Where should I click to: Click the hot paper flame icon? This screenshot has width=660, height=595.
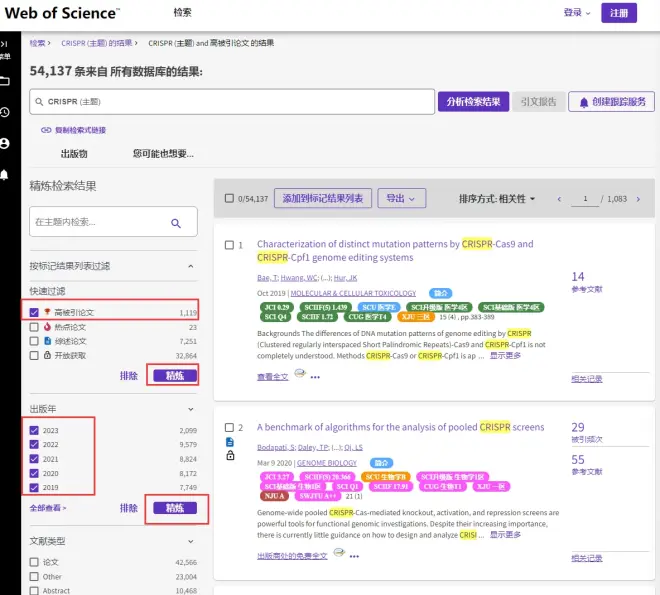tap(47, 327)
